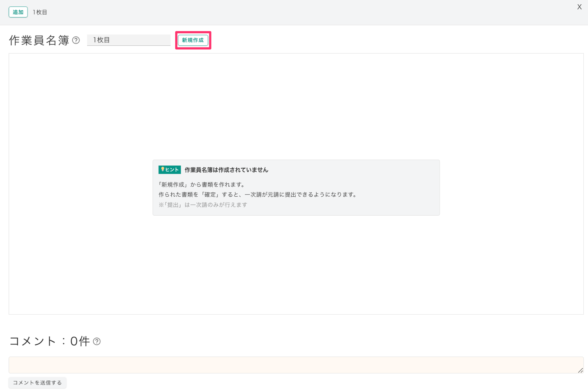Click the 作業員名簿 heading text

(x=39, y=40)
